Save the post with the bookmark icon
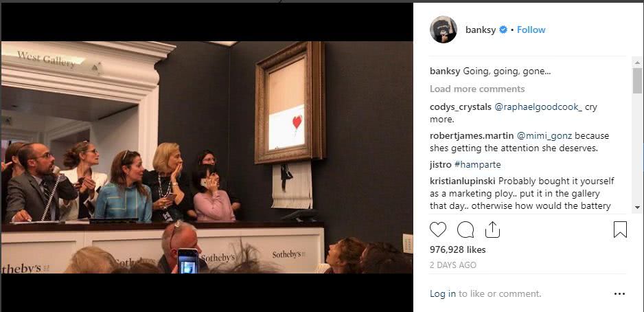The width and height of the screenshot is (644, 312). pos(620,230)
